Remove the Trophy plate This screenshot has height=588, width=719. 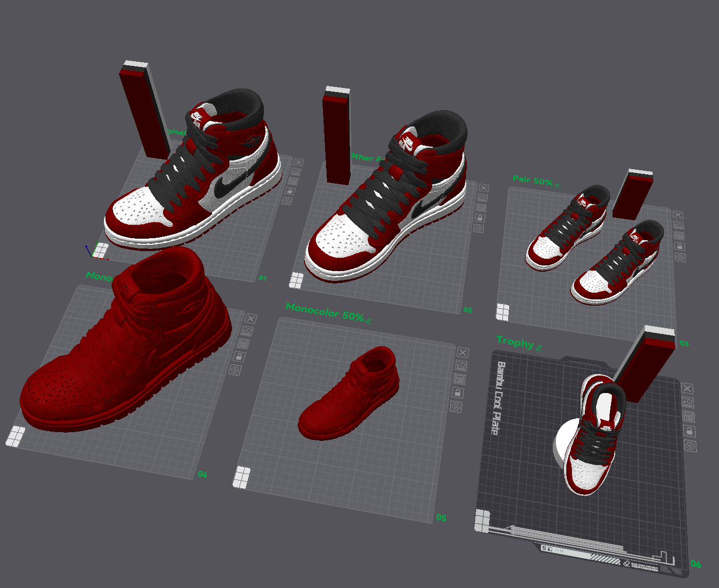(x=687, y=388)
